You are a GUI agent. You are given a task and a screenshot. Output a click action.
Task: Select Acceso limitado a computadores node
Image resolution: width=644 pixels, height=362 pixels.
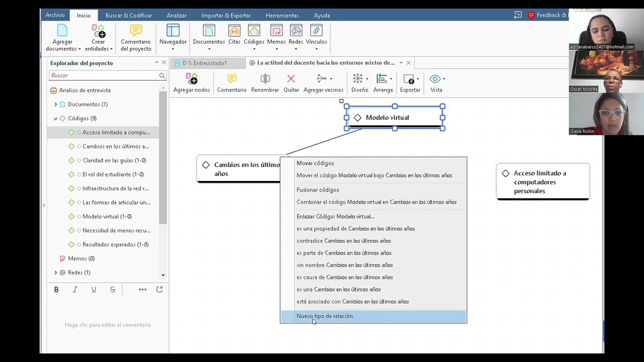coord(543,182)
